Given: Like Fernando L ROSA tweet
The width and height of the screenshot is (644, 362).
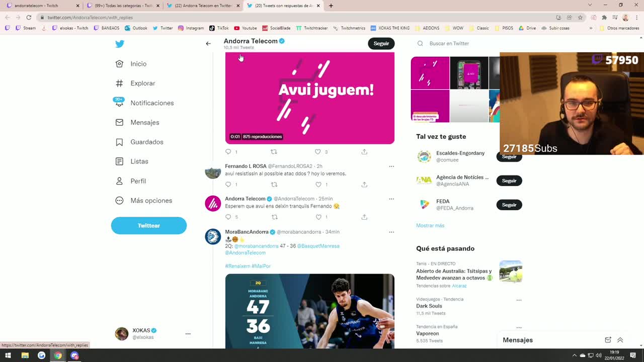Looking at the screenshot, I should 318,185.
